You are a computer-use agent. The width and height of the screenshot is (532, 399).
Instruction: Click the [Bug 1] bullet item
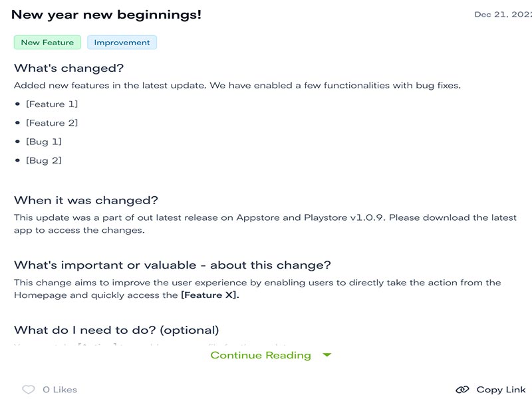tap(44, 142)
